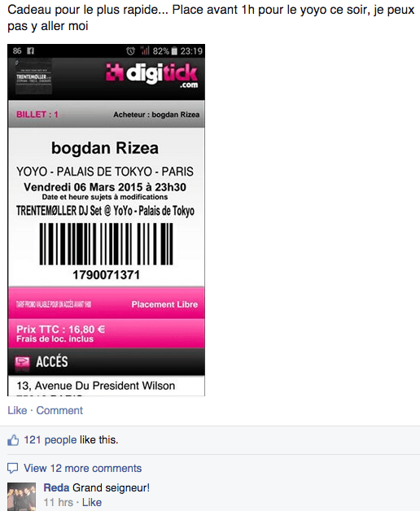Click the comment bubble icon

coord(13,469)
